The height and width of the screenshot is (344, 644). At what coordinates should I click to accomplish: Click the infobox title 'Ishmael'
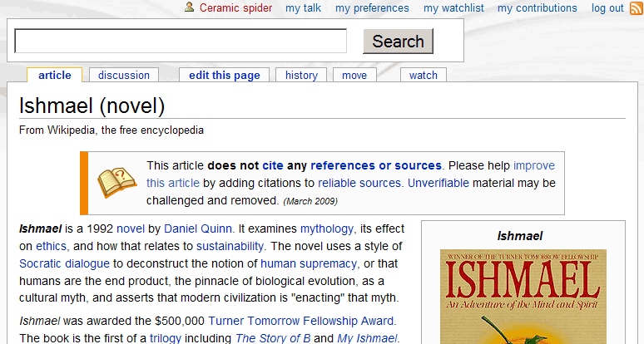coord(519,236)
